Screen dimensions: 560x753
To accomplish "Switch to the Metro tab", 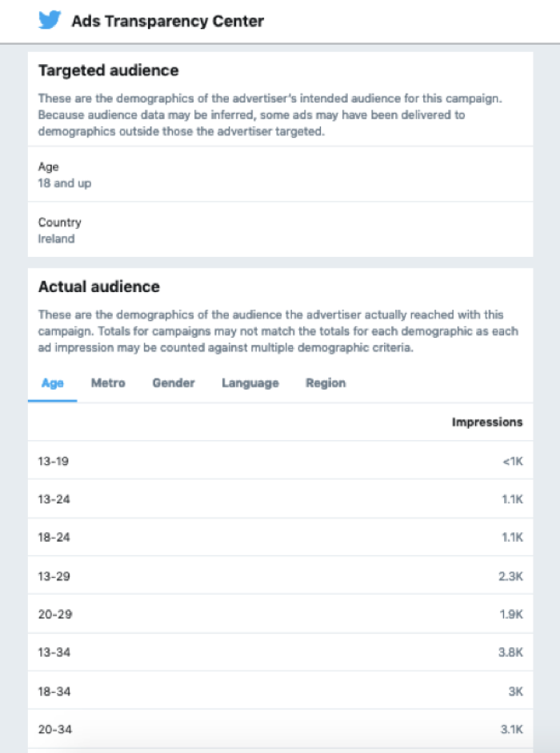I will [108, 383].
